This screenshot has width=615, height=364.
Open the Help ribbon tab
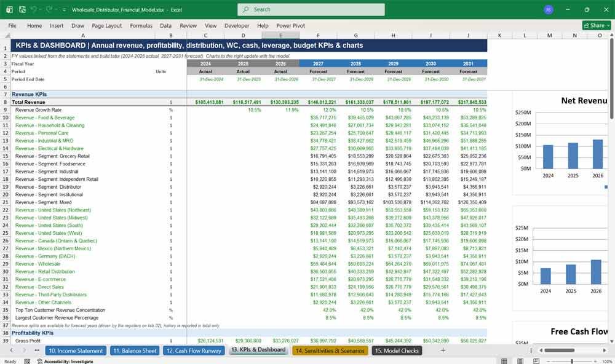[x=263, y=25]
